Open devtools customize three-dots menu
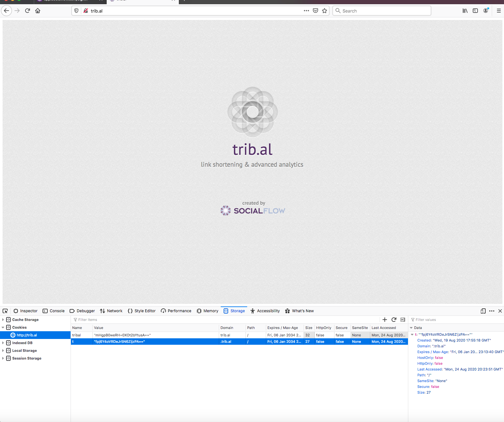 pos(492,311)
